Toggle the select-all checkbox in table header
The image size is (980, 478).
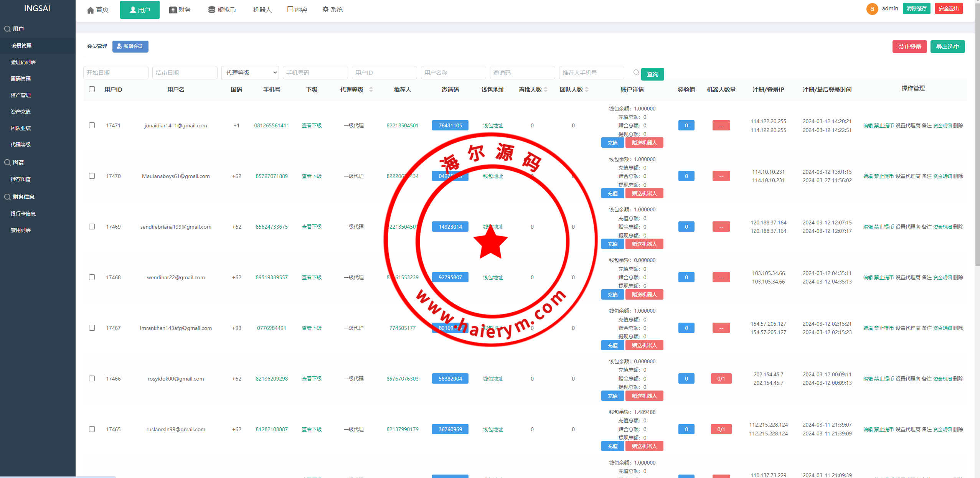[92, 89]
